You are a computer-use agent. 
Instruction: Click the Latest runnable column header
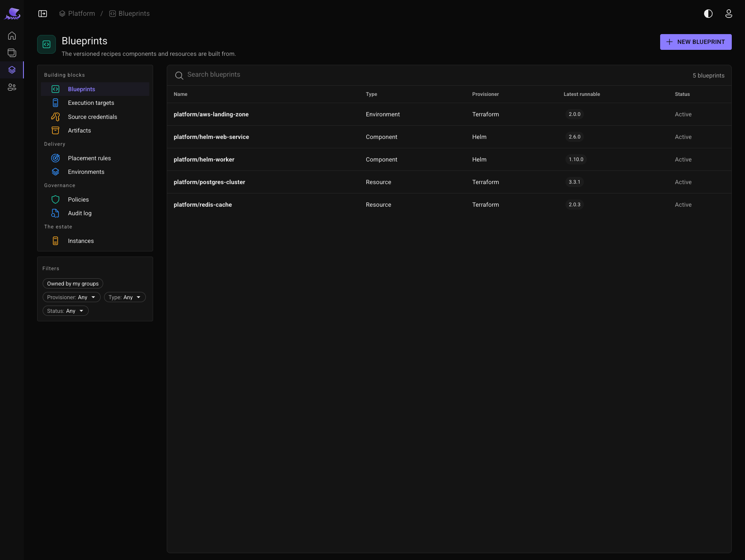click(x=582, y=94)
